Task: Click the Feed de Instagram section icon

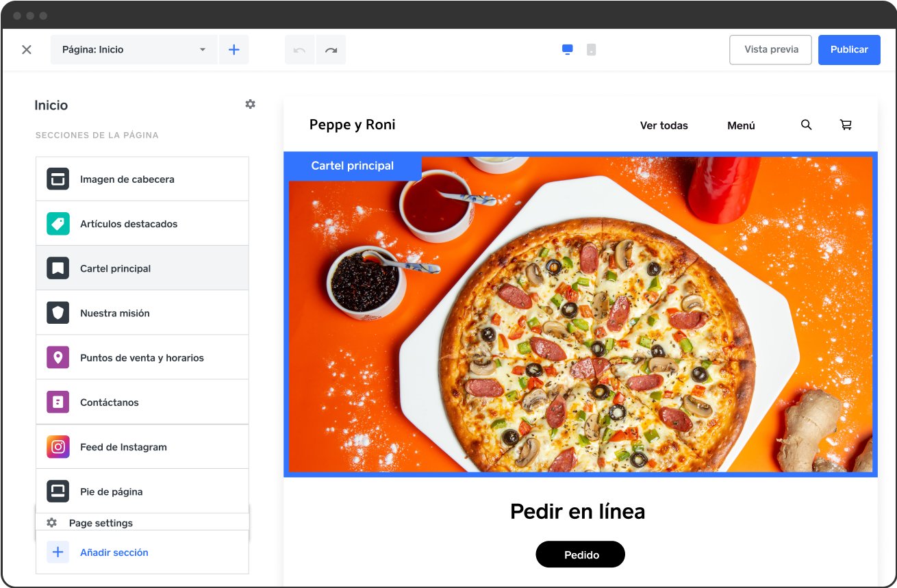Action: coord(58,446)
